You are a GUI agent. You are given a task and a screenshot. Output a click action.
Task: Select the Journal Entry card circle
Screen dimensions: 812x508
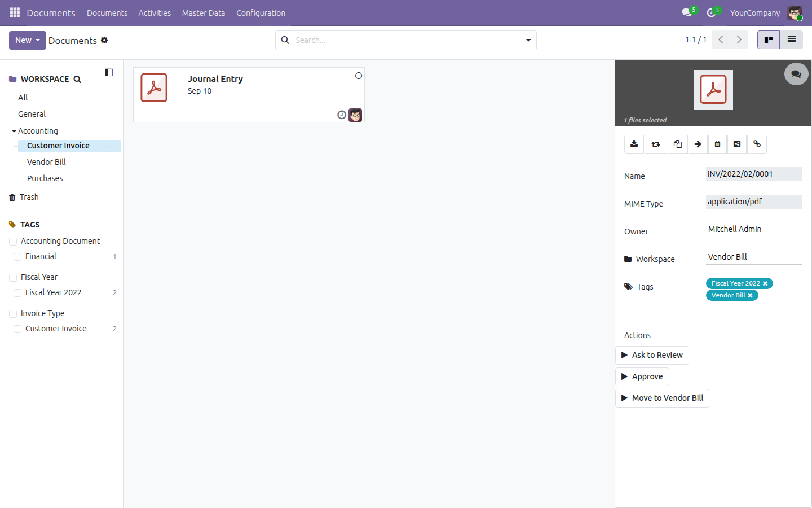359,76
